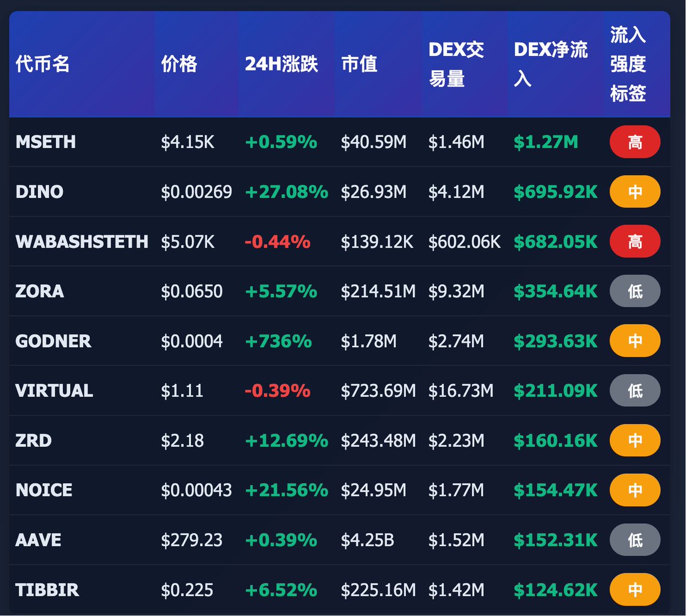Click the 代币名 column header
The image size is (686, 616).
43,63
